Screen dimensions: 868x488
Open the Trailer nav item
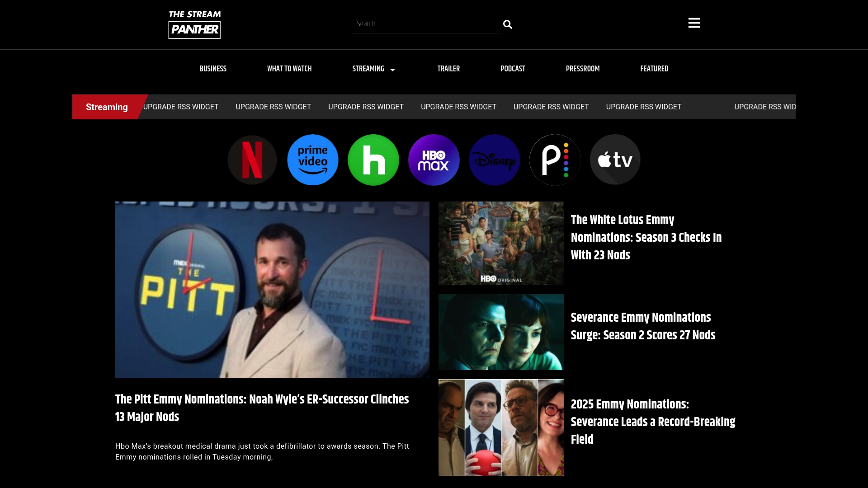pos(448,69)
